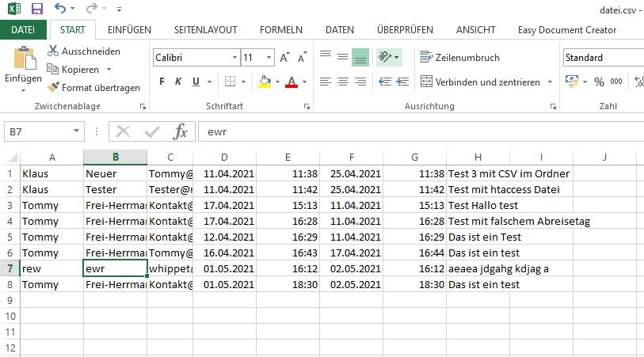Toggle bottom align (highlighted)
The image size is (644, 357).
click(x=360, y=57)
